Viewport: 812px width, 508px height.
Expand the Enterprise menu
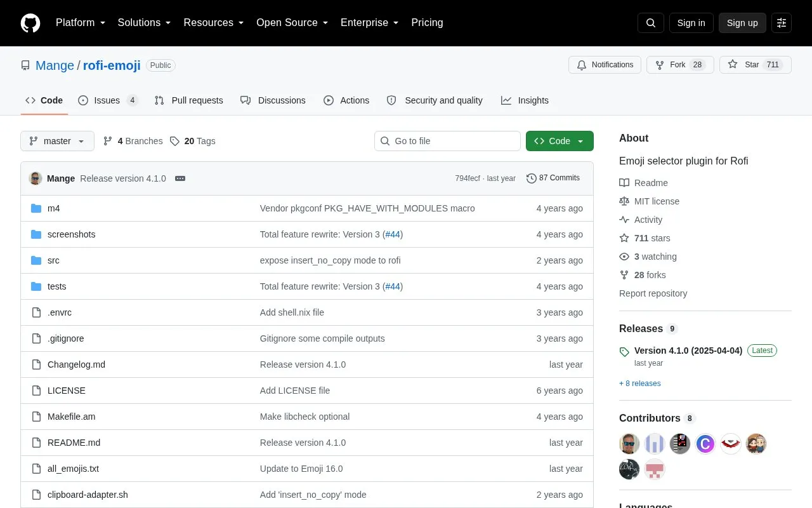coord(370,23)
